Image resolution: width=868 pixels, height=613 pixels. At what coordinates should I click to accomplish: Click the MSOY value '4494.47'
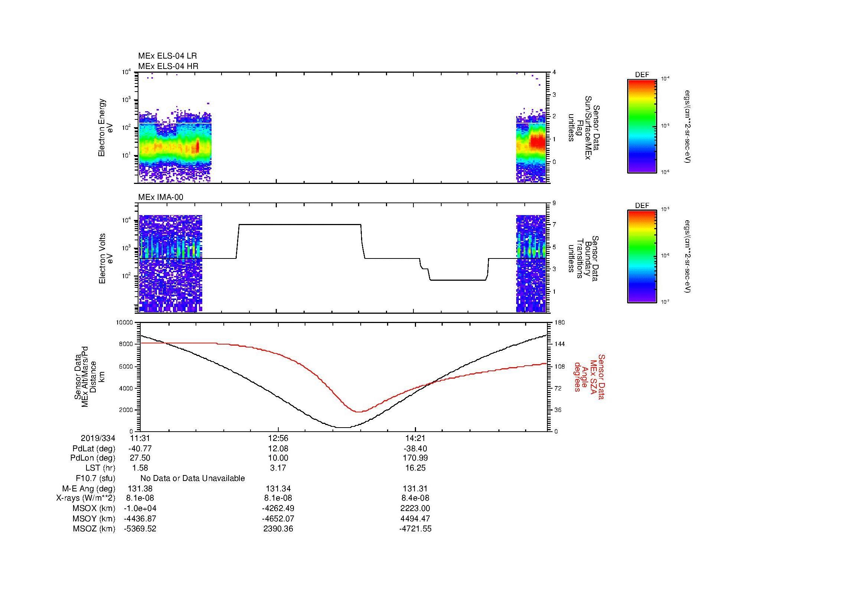(x=415, y=518)
